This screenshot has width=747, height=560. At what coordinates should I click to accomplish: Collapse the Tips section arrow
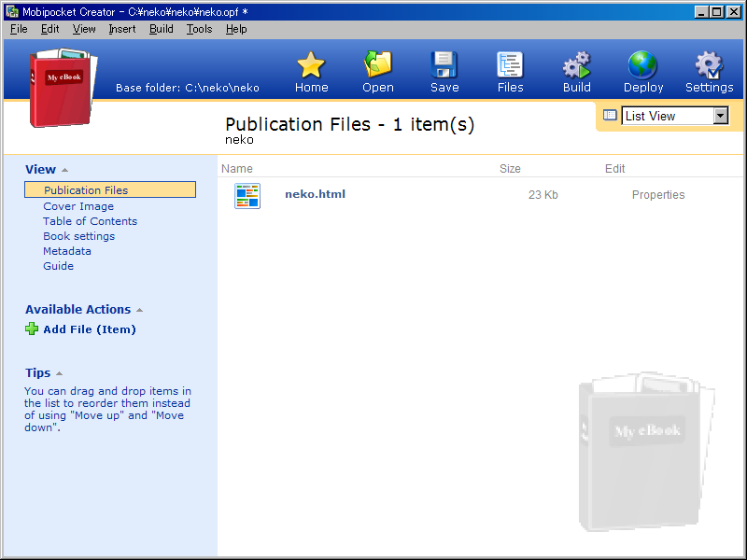59,373
